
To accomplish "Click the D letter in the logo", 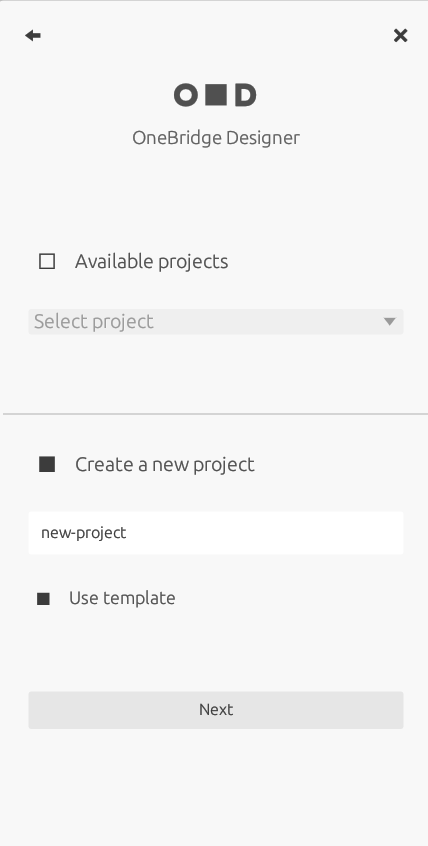I will pyautogui.click(x=246, y=95).
